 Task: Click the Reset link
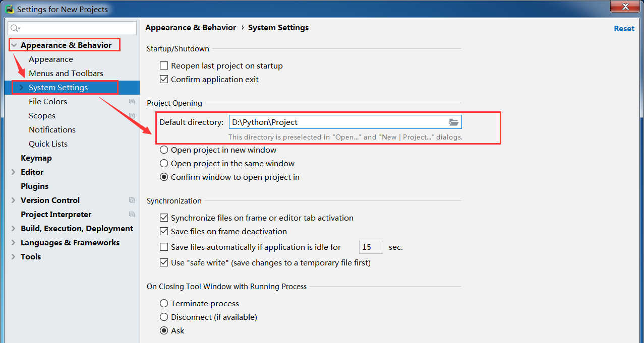(624, 29)
